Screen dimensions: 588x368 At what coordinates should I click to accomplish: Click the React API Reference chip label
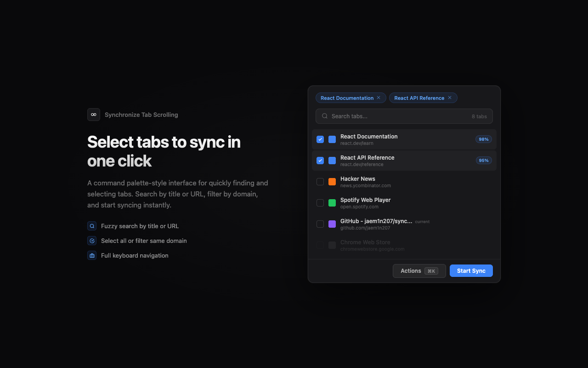tap(419, 98)
